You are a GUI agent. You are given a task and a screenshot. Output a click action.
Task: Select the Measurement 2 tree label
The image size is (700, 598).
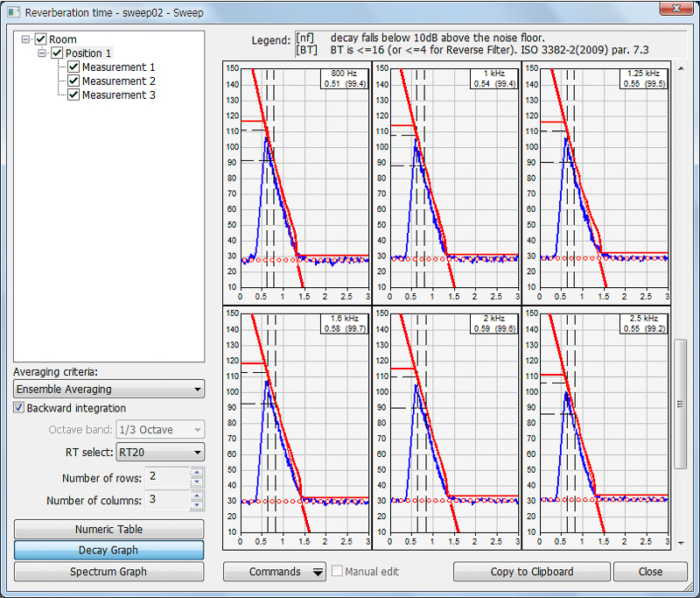pos(119,81)
